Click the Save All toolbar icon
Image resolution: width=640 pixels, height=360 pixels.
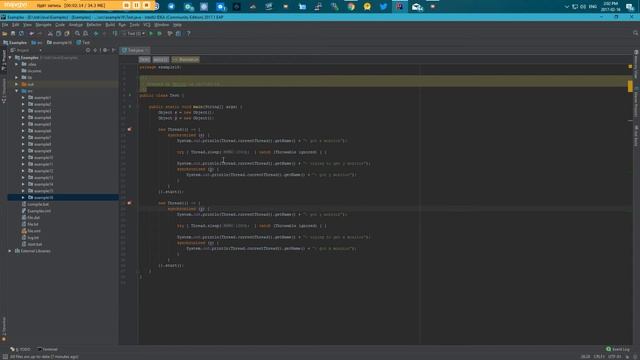(x=13, y=33)
